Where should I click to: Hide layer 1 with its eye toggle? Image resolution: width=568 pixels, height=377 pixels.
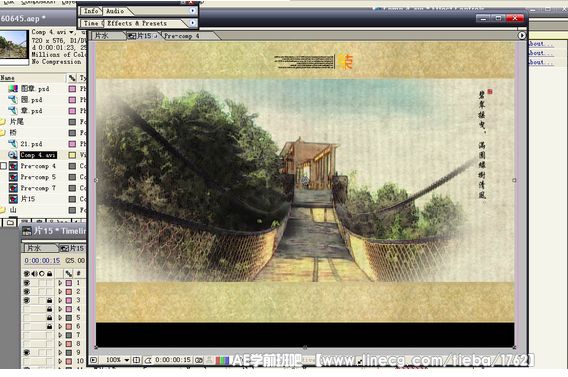[x=26, y=283]
